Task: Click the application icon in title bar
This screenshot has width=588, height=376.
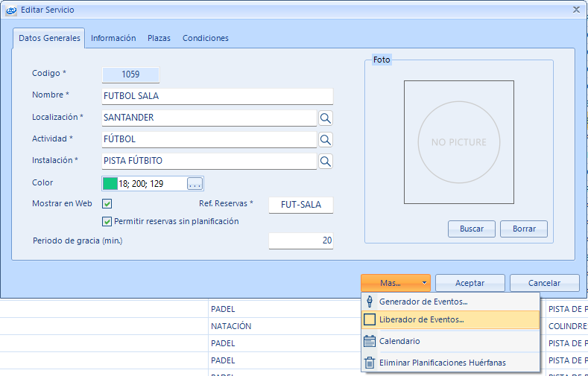Action: (x=11, y=10)
